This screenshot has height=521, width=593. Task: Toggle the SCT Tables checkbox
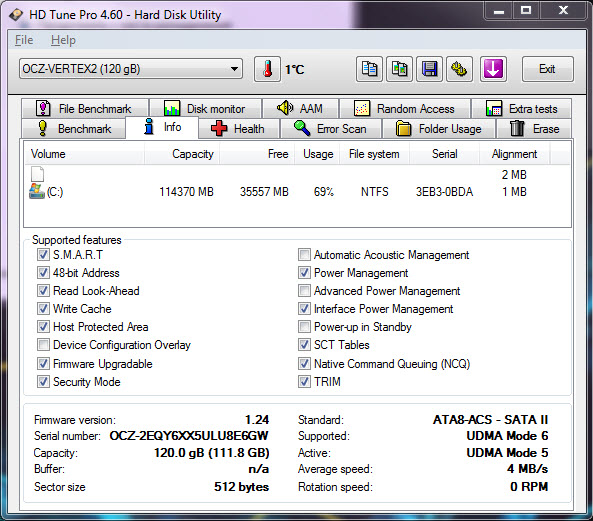[304, 344]
